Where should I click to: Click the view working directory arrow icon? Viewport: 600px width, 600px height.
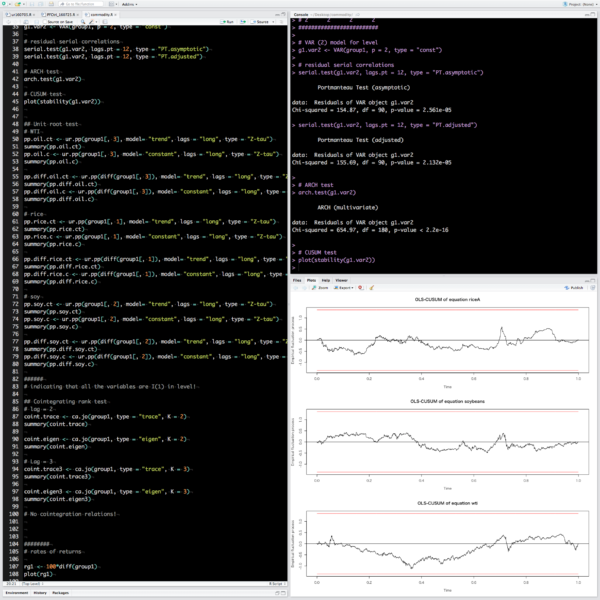pyautogui.click(x=357, y=15)
